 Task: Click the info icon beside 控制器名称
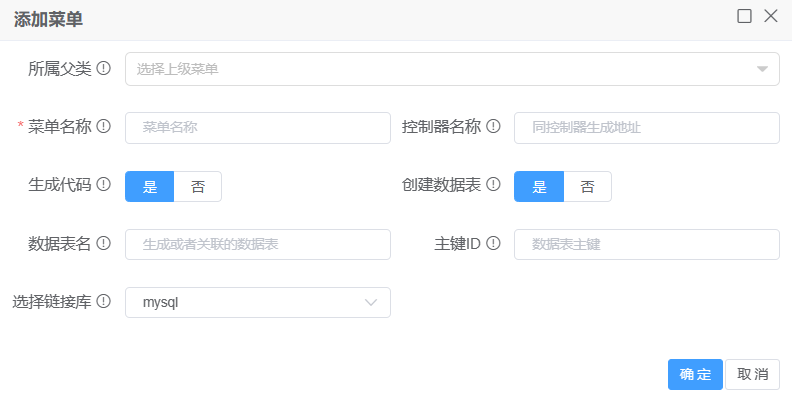click(x=493, y=127)
